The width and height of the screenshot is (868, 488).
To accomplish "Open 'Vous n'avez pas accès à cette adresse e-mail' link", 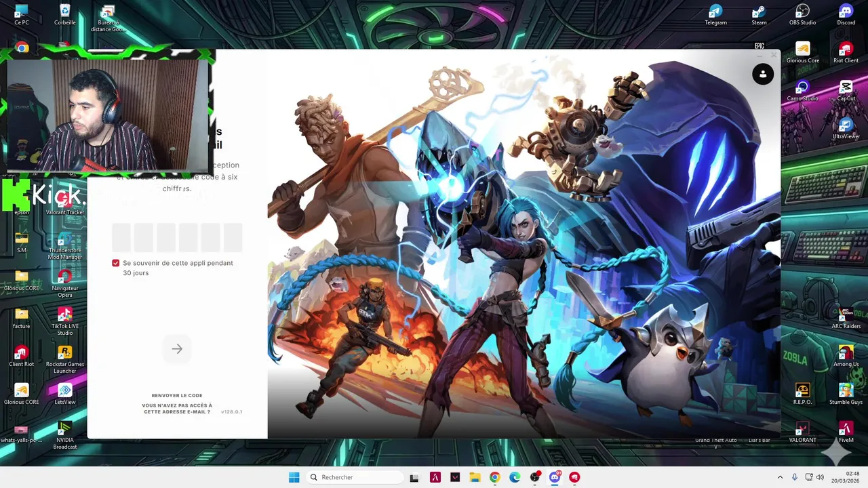I will point(177,408).
